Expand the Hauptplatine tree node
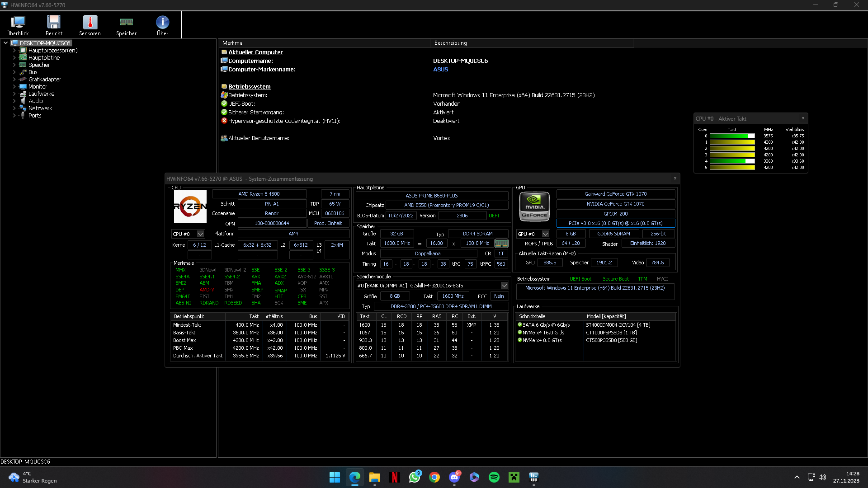The height and width of the screenshot is (488, 868). (14, 58)
